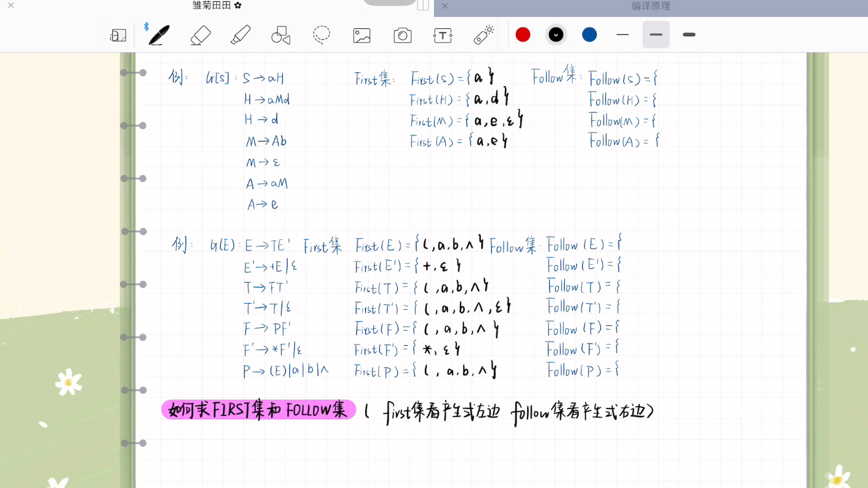The height and width of the screenshot is (488, 868).
Task: Click the 'First(P) = {(,a,b,∧}' line
Action: pos(426,370)
